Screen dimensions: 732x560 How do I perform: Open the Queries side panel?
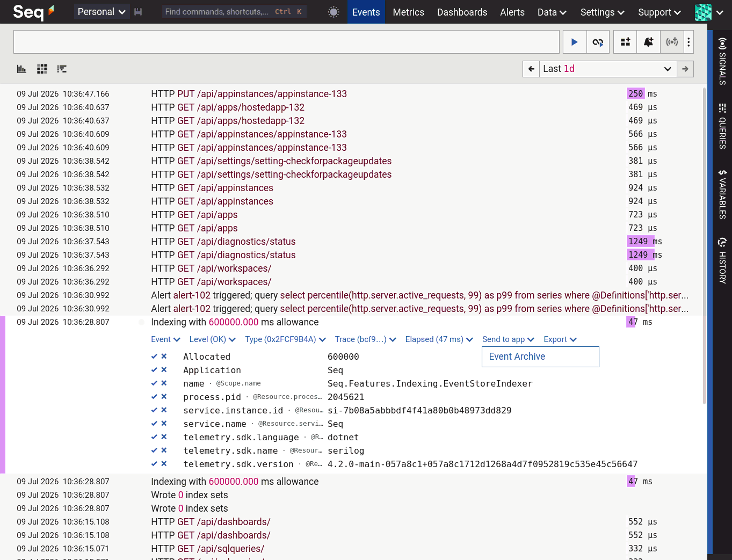point(722,126)
